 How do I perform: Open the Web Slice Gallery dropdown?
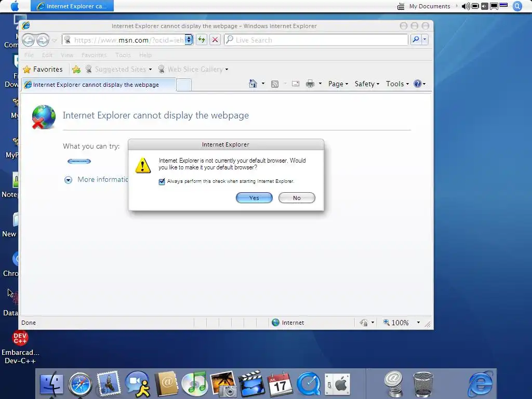pyautogui.click(x=193, y=69)
